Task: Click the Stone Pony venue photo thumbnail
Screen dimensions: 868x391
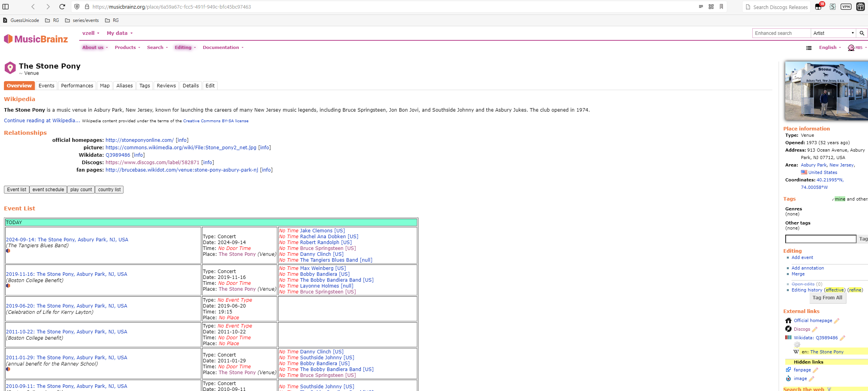Action: (x=826, y=91)
